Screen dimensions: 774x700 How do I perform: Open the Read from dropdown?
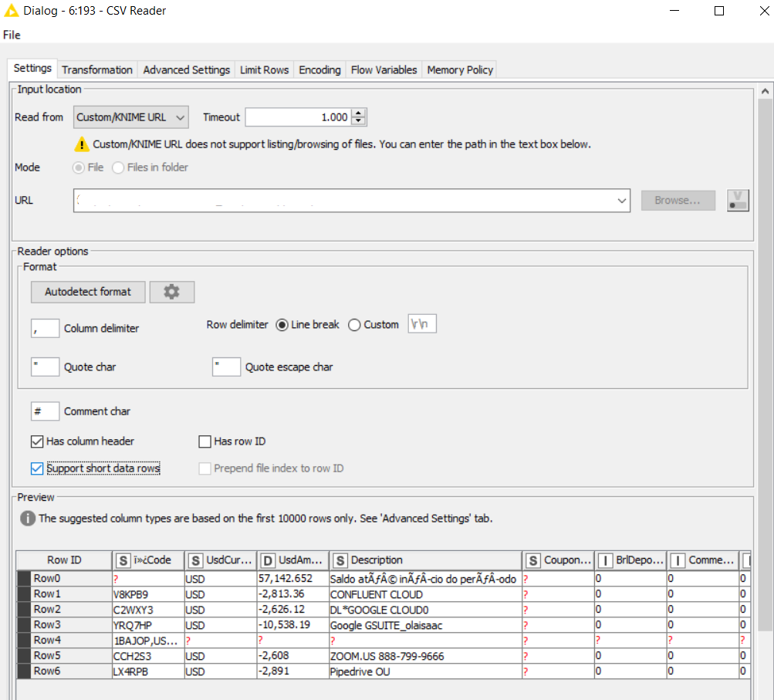pyautogui.click(x=131, y=117)
